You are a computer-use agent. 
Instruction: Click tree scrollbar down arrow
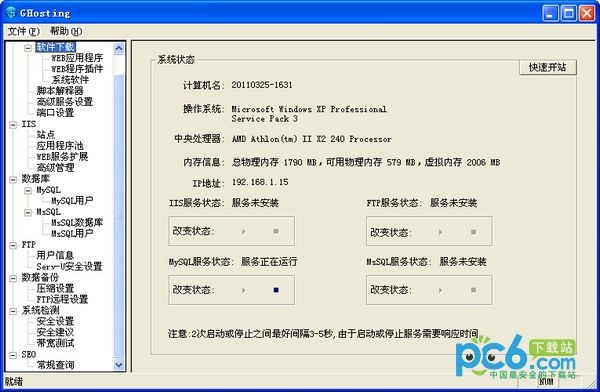pos(119,365)
